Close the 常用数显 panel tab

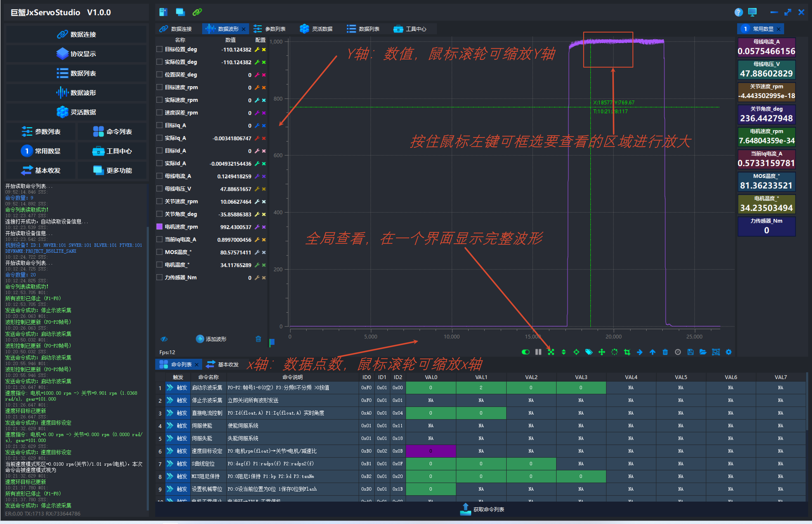779,29
